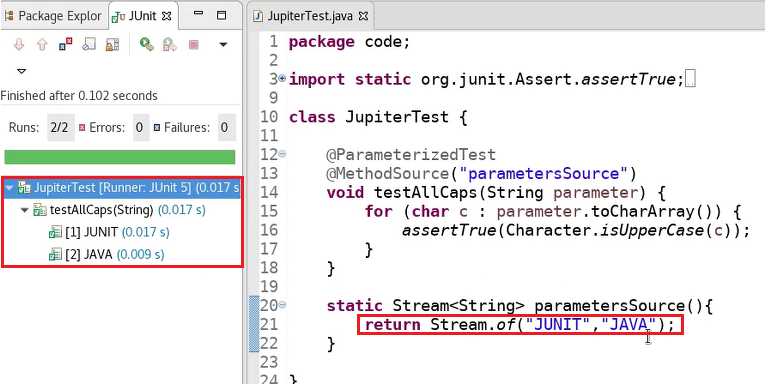
Task: Collapse the testAllCaps(String) tree node
Action: coord(25,211)
